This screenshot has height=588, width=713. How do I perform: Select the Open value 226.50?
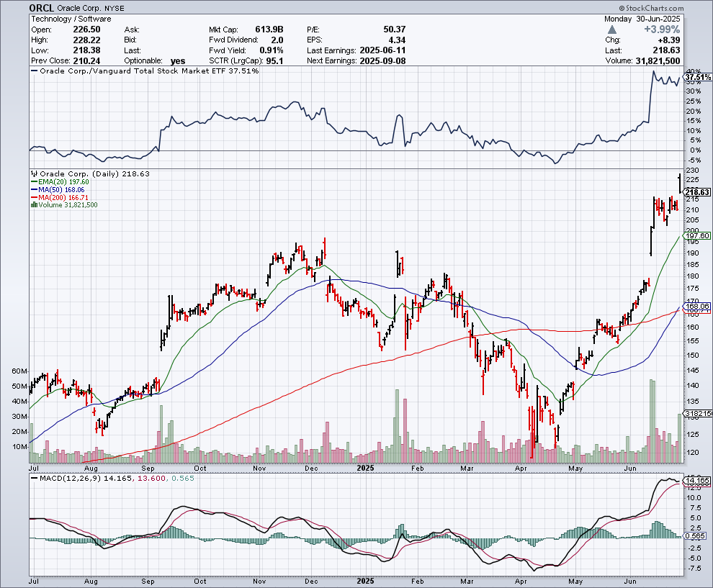(87, 30)
